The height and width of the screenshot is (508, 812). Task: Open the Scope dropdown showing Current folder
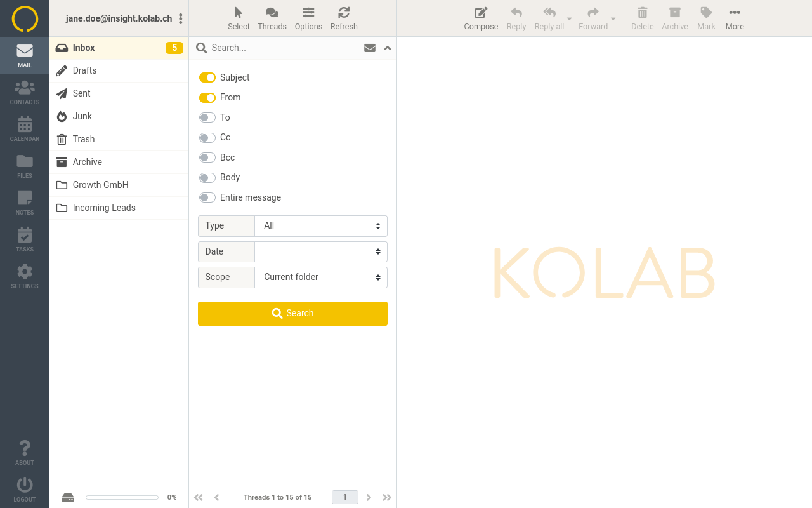(x=321, y=277)
